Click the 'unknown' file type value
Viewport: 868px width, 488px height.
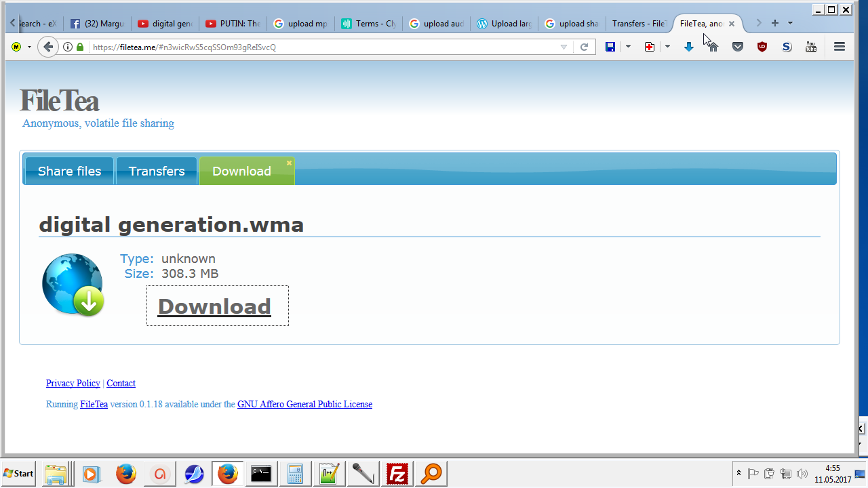(189, 259)
